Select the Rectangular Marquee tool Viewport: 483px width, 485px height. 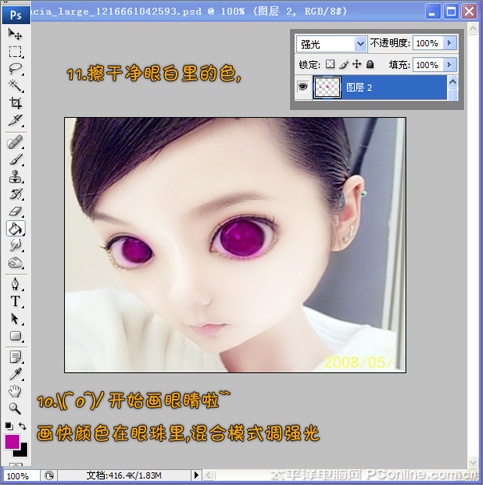(x=15, y=51)
